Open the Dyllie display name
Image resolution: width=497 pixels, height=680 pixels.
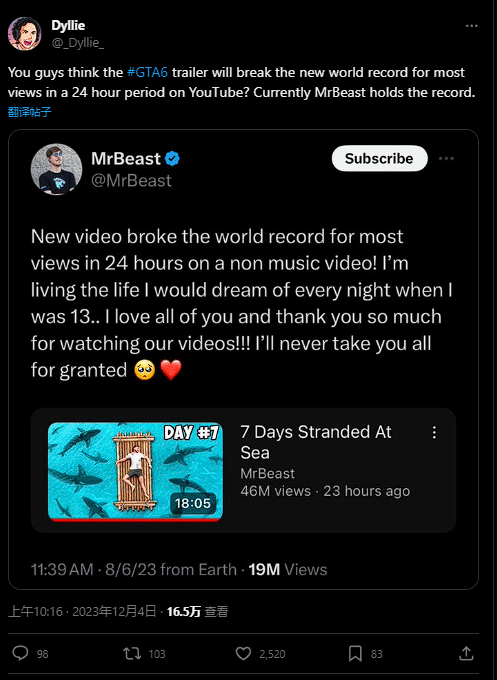[x=68, y=25]
